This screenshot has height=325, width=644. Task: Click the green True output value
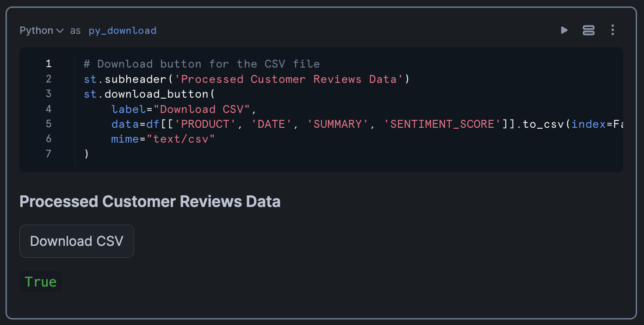[x=41, y=282]
